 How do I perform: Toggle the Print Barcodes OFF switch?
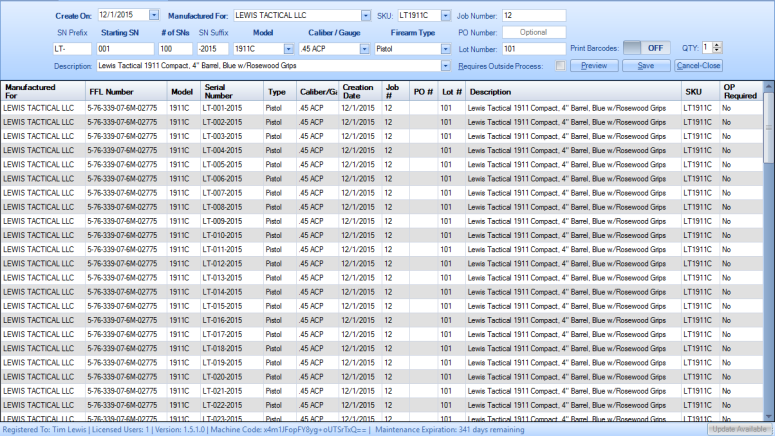tap(646, 48)
